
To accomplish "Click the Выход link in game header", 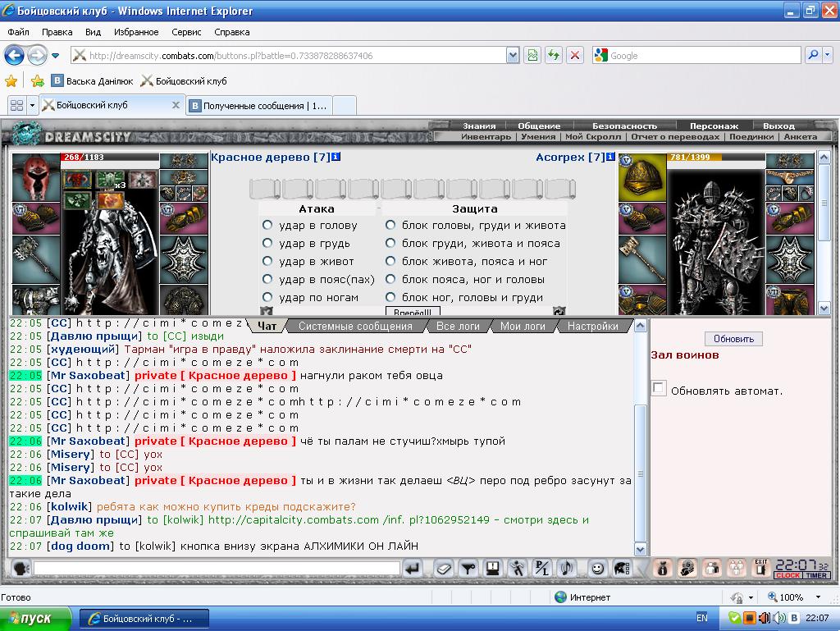I will click(778, 126).
